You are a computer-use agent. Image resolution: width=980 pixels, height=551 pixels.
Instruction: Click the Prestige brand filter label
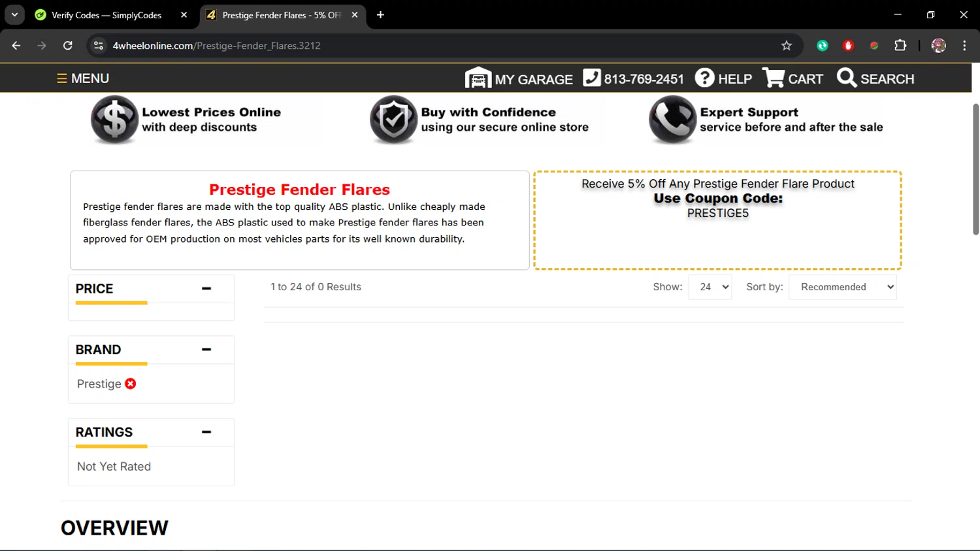point(99,384)
